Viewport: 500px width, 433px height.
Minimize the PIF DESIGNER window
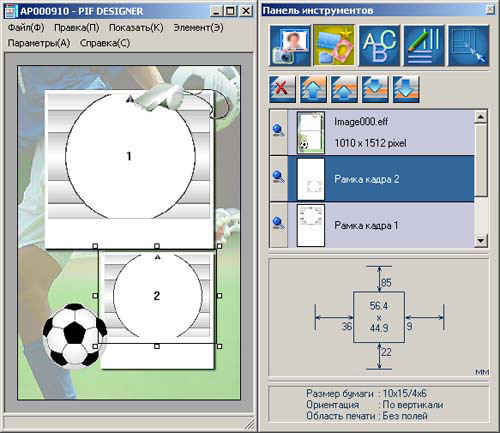click(216, 11)
